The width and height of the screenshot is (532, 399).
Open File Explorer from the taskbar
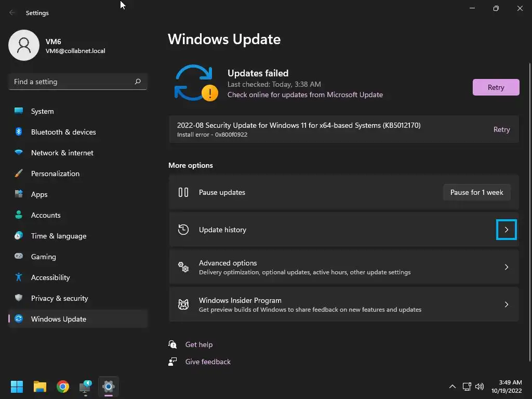tap(39, 387)
